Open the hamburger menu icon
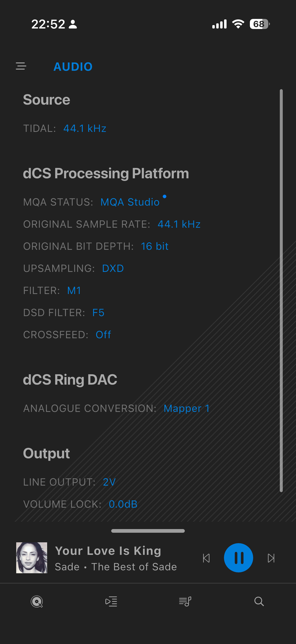This screenshot has height=644, width=296. tap(21, 66)
